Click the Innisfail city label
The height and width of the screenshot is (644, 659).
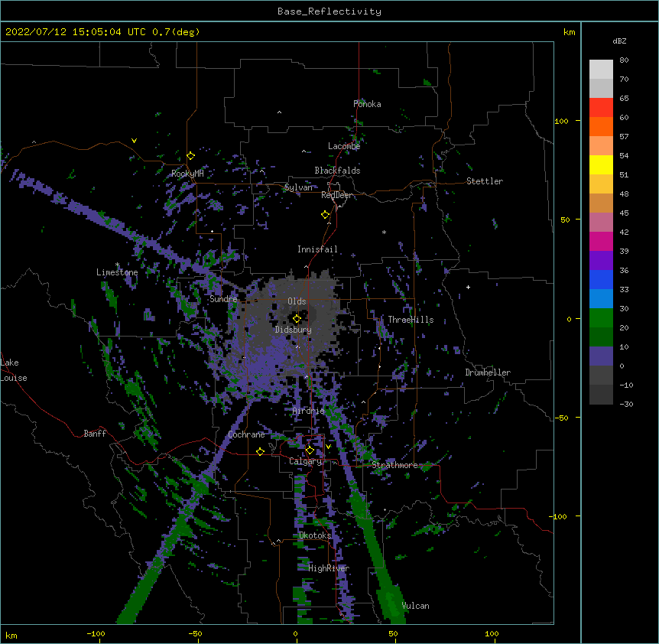[x=317, y=249]
